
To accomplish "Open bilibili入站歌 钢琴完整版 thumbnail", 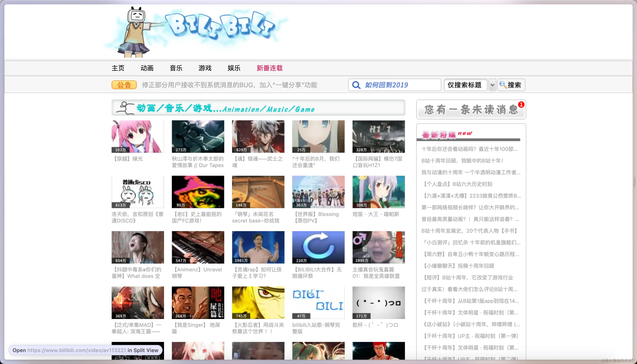I will click(318, 303).
